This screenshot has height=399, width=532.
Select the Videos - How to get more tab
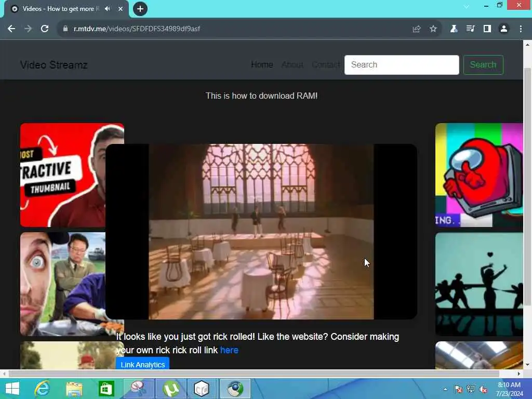click(66, 9)
